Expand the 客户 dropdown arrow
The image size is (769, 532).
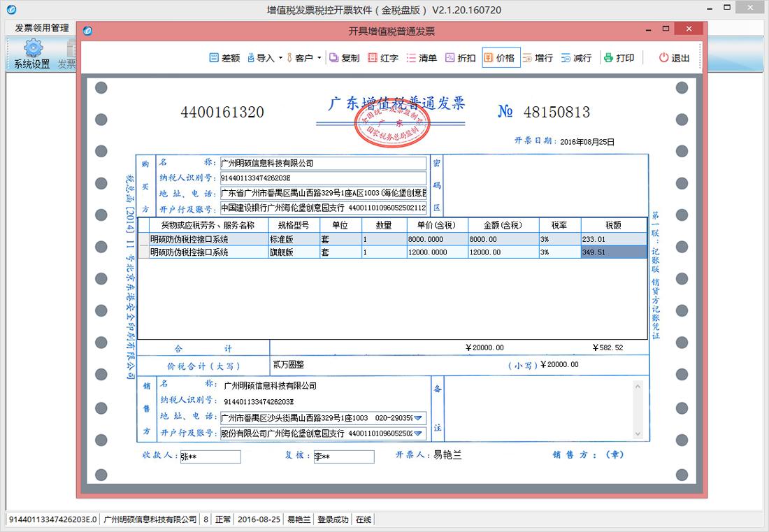319,58
